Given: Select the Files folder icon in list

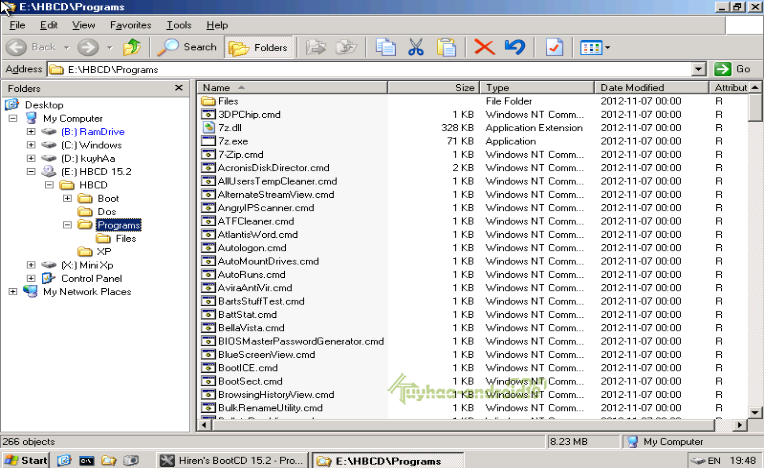Looking at the screenshot, I should (209, 101).
